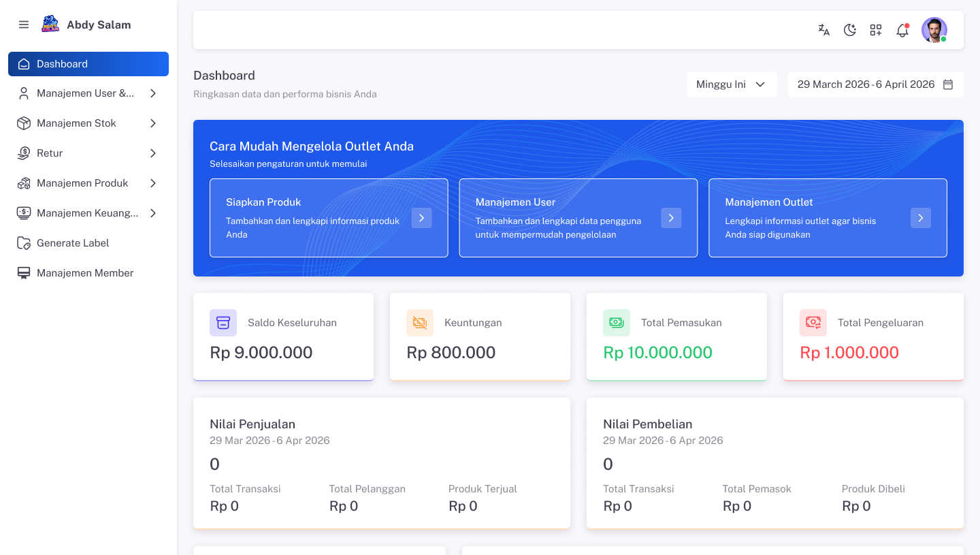This screenshot has height=555, width=980.
Task: Open the apps shortcut grid icon
Action: 876,30
